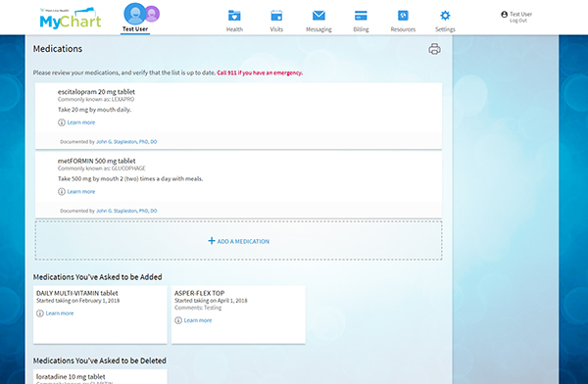Click Started taking on April 1, 2018
Screen dimensions: 588x384
tap(211, 301)
